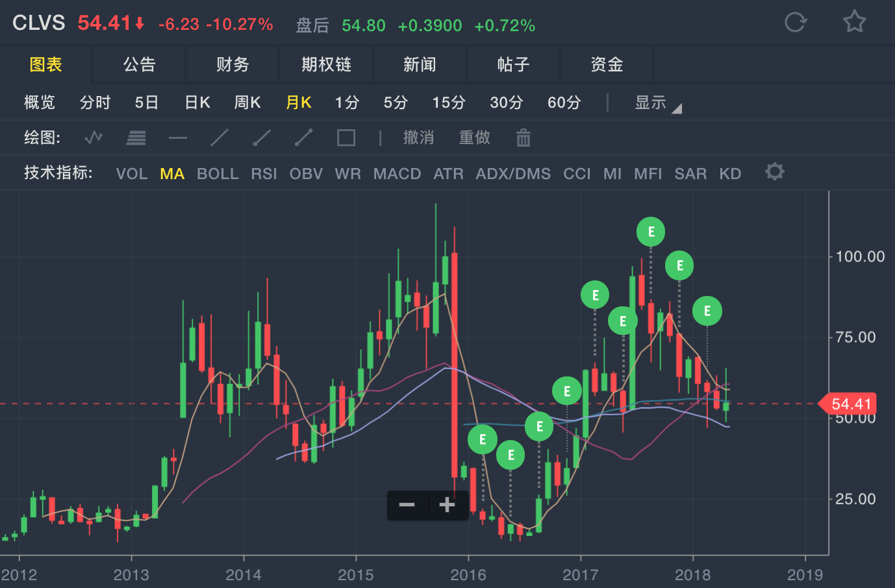Enable the BOLL indicator
Viewport: 895px width, 588px height.
point(218,174)
